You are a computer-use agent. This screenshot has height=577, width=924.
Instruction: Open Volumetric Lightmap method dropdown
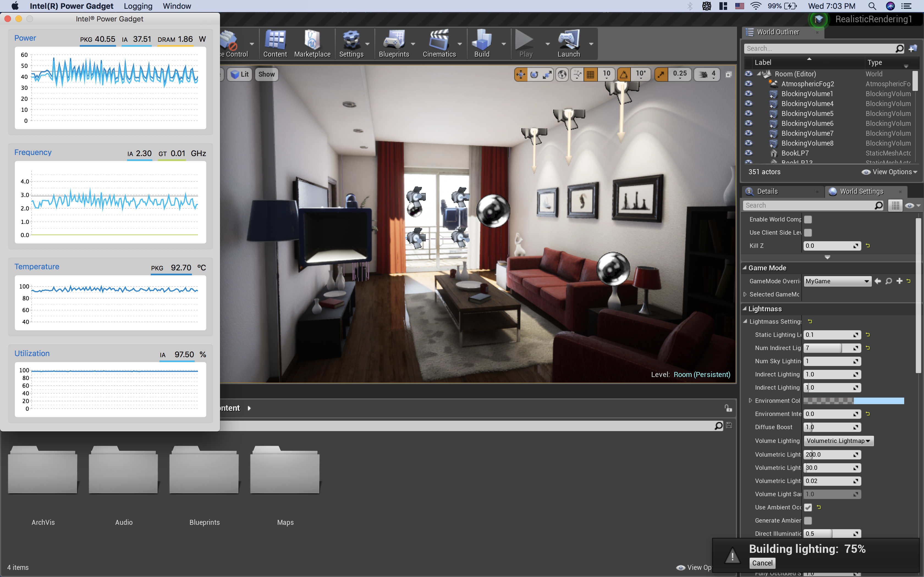tap(838, 441)
